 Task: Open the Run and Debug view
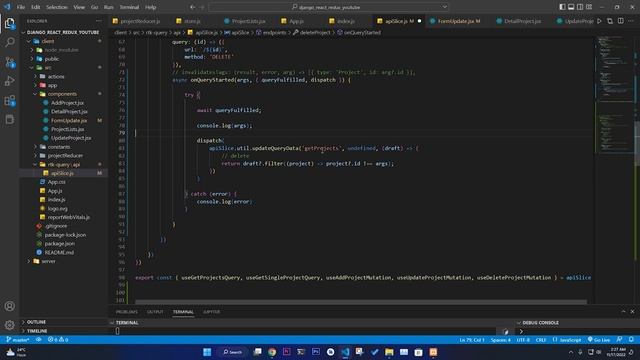coord(9,81)
